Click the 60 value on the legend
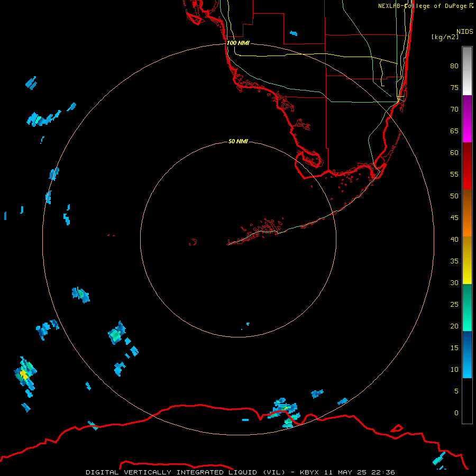Screen dimensions: 476x476 click(454, 153)
